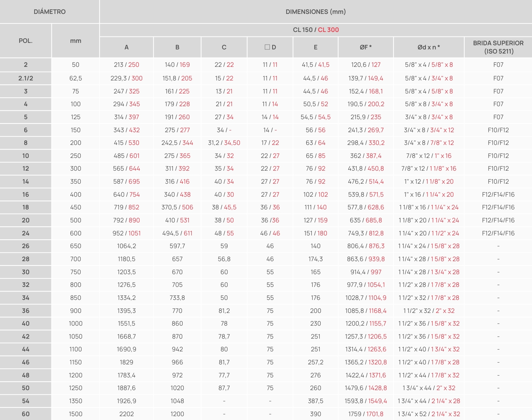The height and width of the screenshot is (420, 532).
Task: Select the CL 150 / CL 300 subheader
Action: pyautogui.click(x=315, y=30)
